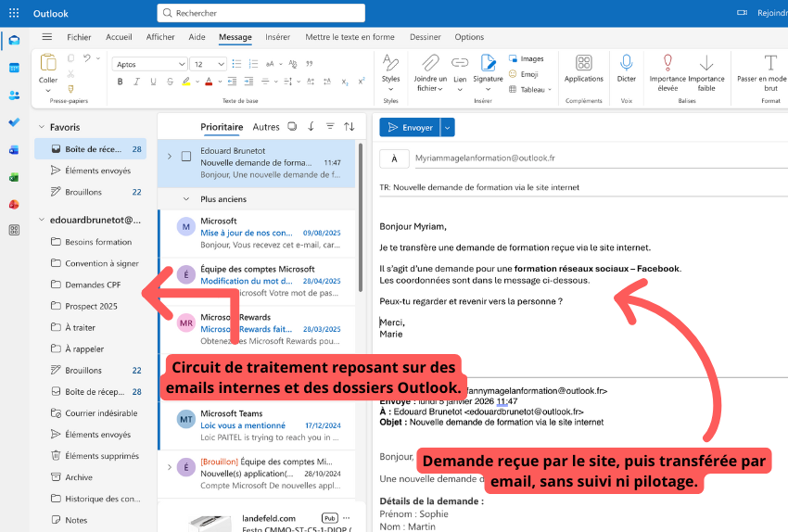Click the Coller paste icon
The height and width of the screenshot is (532, 788).
(x=48, y=63)
